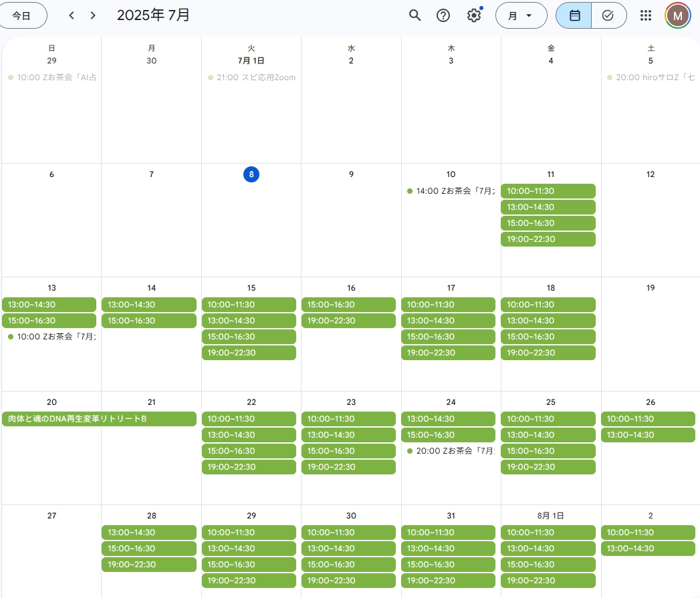Switch to calendar view icon
700x598 pixels.
[574, 15]
